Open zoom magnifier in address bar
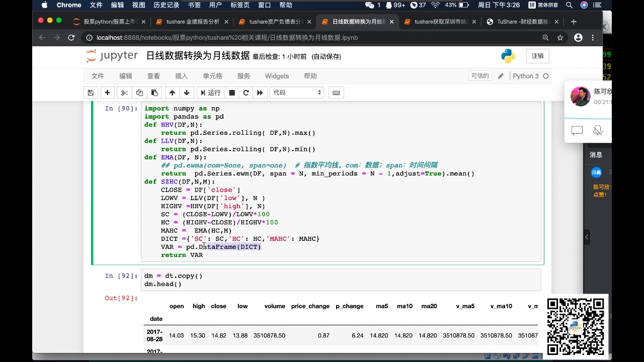This screenshot has width=644, height=362. click(545, 38)
